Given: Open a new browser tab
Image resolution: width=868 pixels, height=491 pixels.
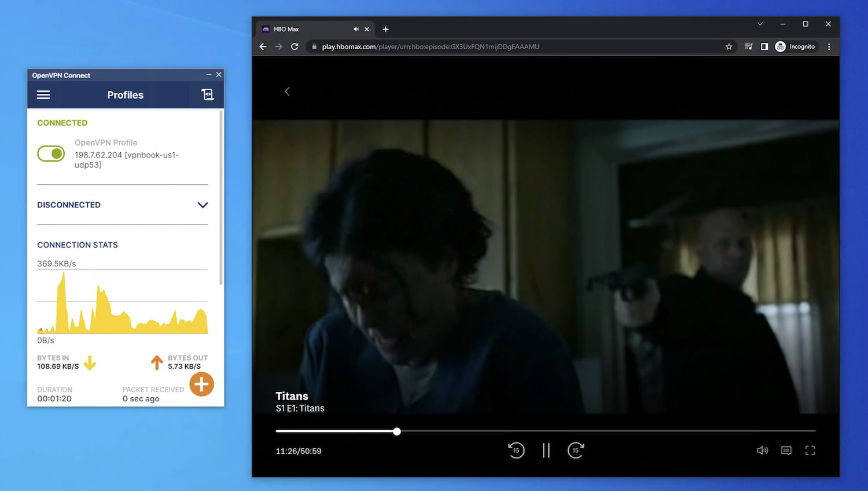Looking at the screenshot, I should click(385, 29).
